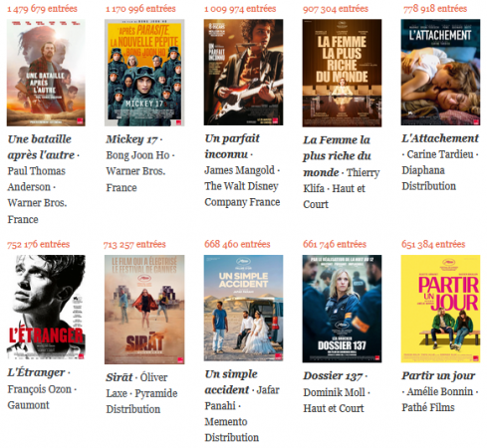
Task: Open the L'Étranger title link
Action: 36,372
